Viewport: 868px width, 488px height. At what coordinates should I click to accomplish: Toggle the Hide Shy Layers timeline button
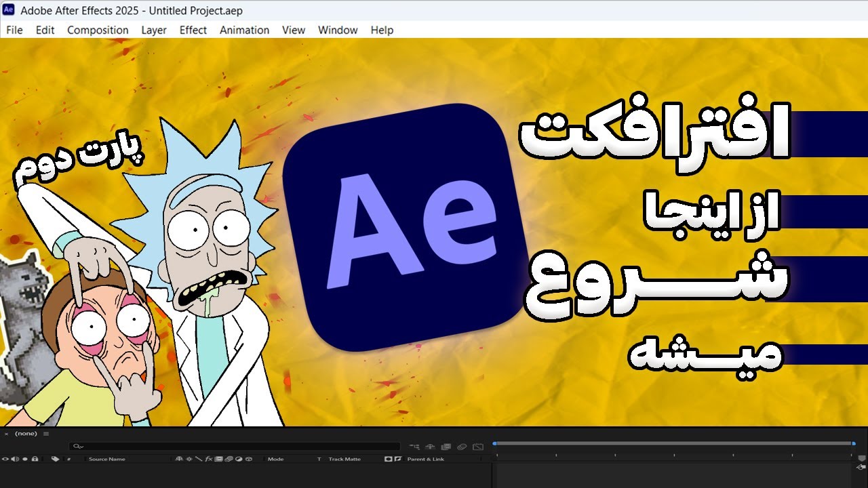[430, 447]
